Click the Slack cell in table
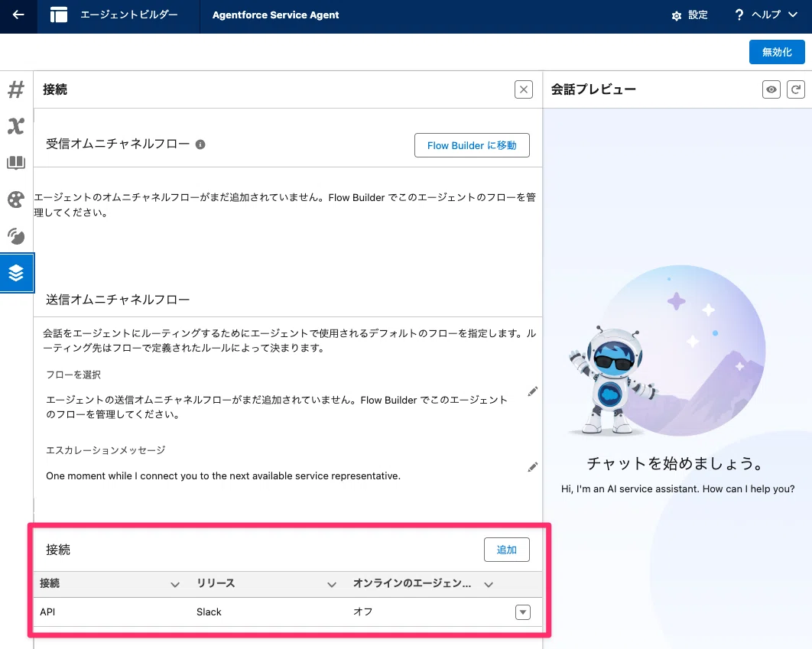Image resolution: width=812 pixels, height=649 pixels. click(209, 612)
